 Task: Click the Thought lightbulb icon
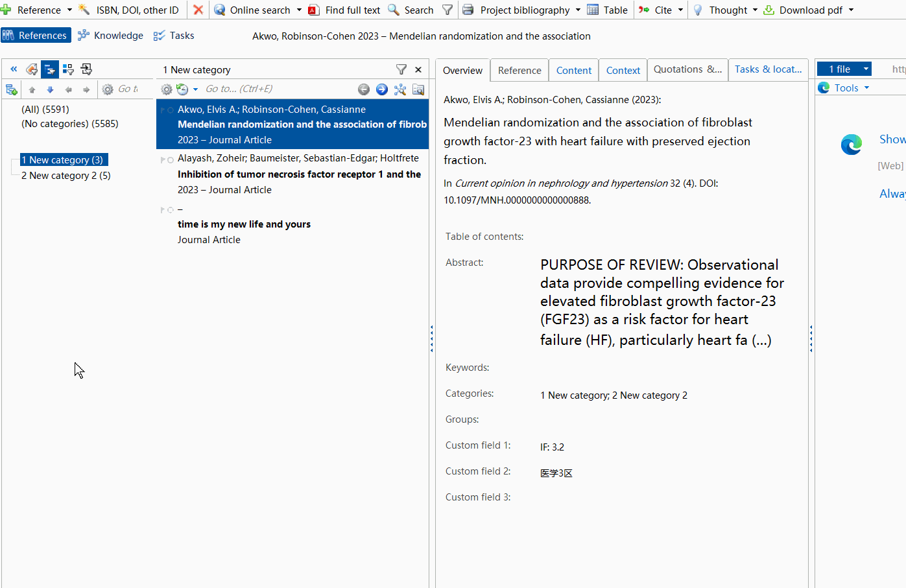698,10
